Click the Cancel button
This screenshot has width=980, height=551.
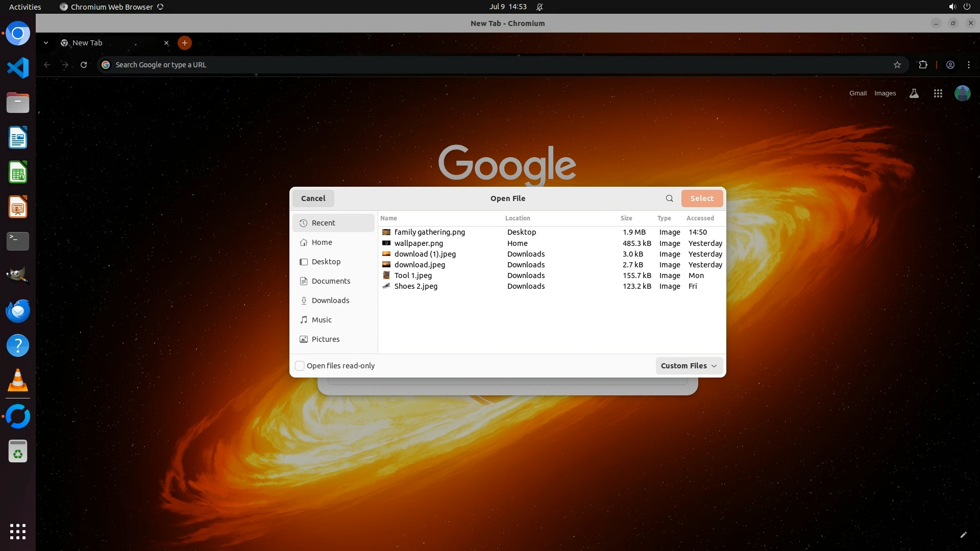[313, 198]
